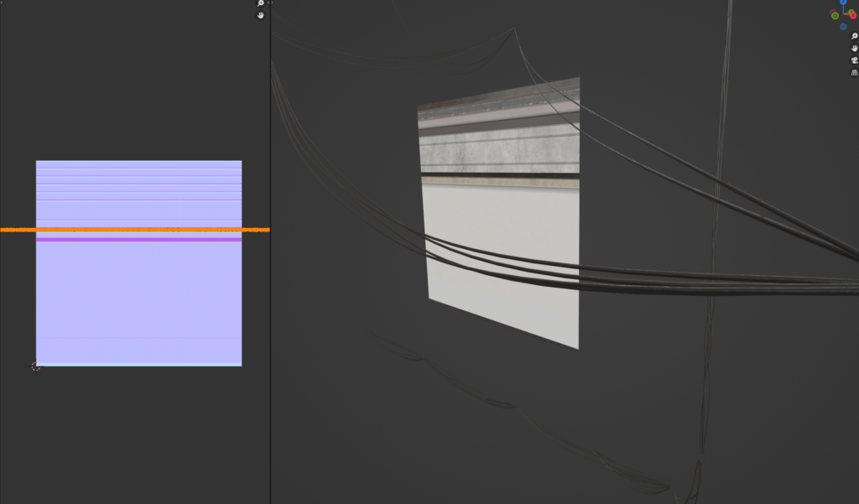
Task: Select the magenta edge below the orange loop
Action: (138, 241)
